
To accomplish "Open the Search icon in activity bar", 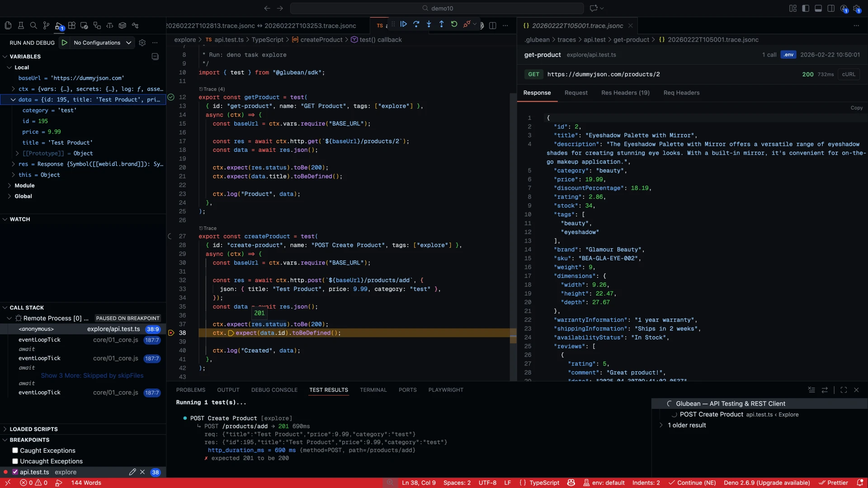I will click(34, 26).
